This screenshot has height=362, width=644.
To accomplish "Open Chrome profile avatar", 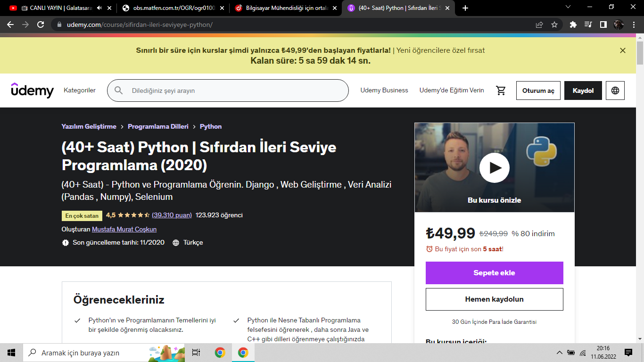I will point(619,25).
